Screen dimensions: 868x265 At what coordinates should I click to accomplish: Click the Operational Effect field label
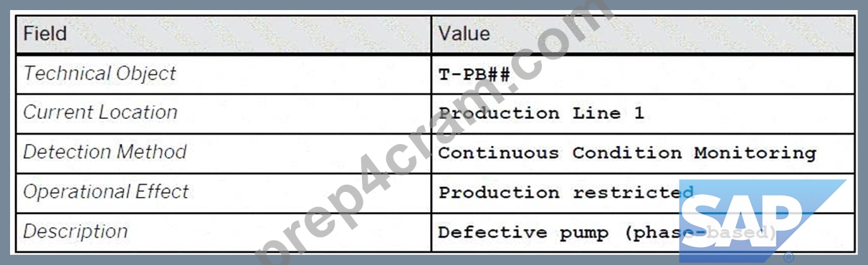106,192
